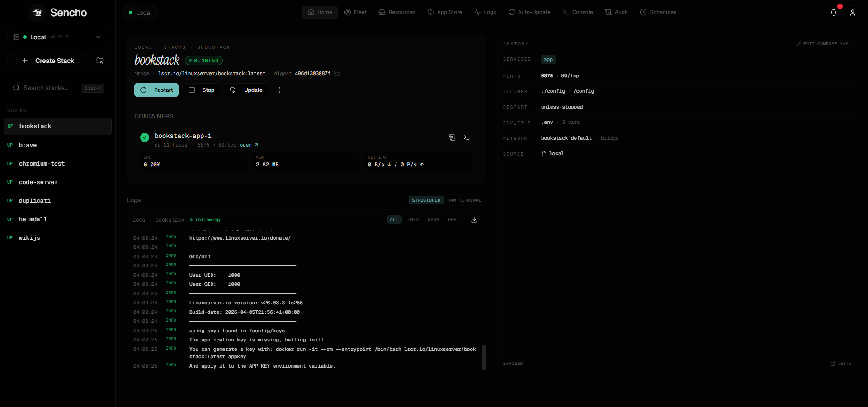Open the Auto-Update tab

point(529,12)
